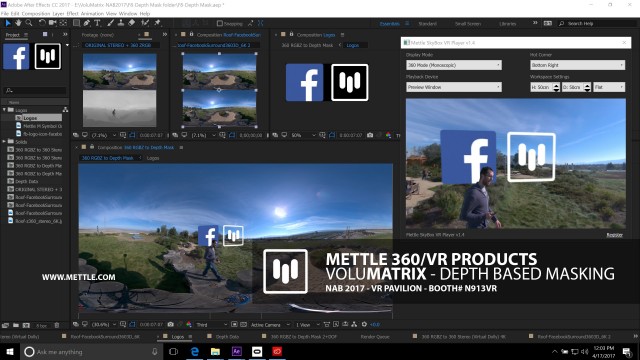Toggle the Snapping checkbox

[220, 23]
